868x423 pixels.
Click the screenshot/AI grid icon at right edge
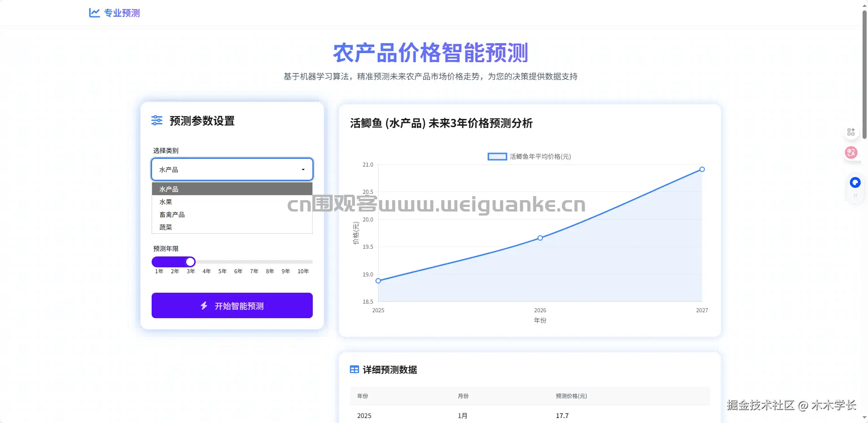(x=851, y=132)
